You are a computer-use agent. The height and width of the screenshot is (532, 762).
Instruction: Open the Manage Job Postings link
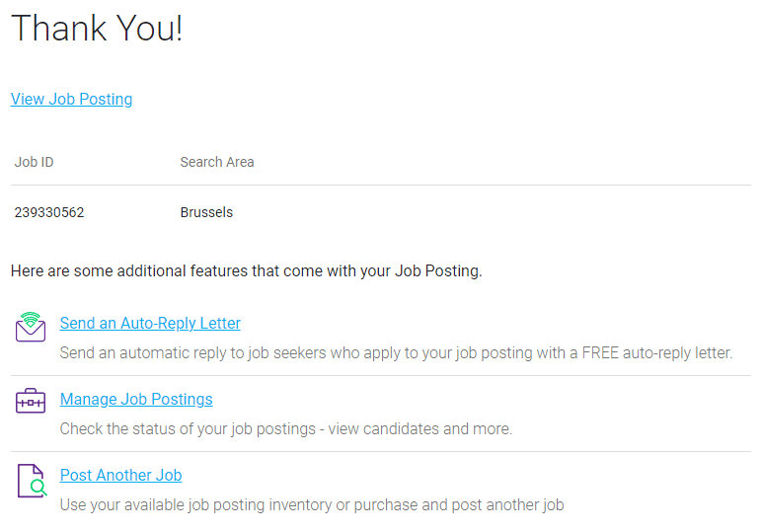pos(136,399)
